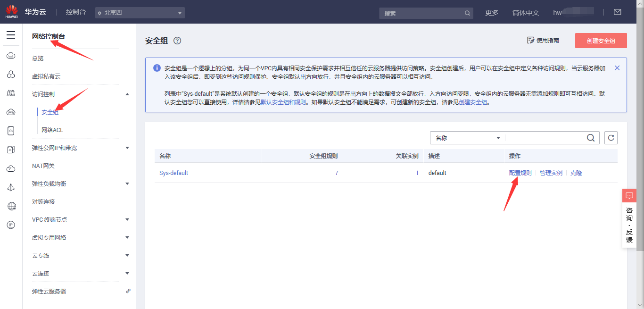Expand 云专线 menu
644x309 pixels.
tap(127, 255)
